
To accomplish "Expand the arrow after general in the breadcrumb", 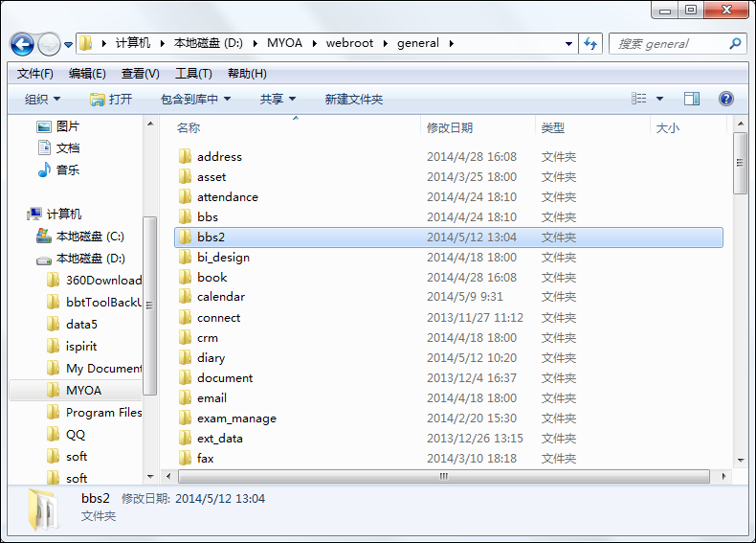I will coord(452,43).
